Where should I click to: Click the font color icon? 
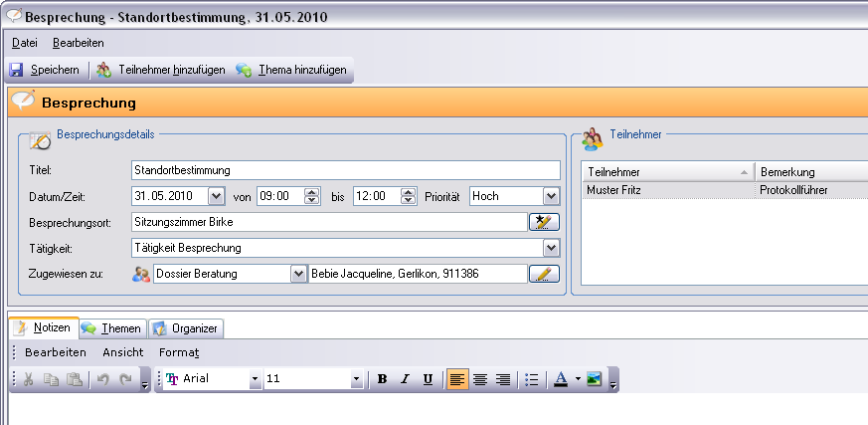click(x=561, y=379)
